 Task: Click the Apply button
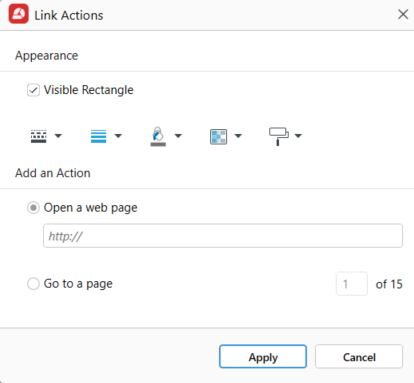point(263,357)
